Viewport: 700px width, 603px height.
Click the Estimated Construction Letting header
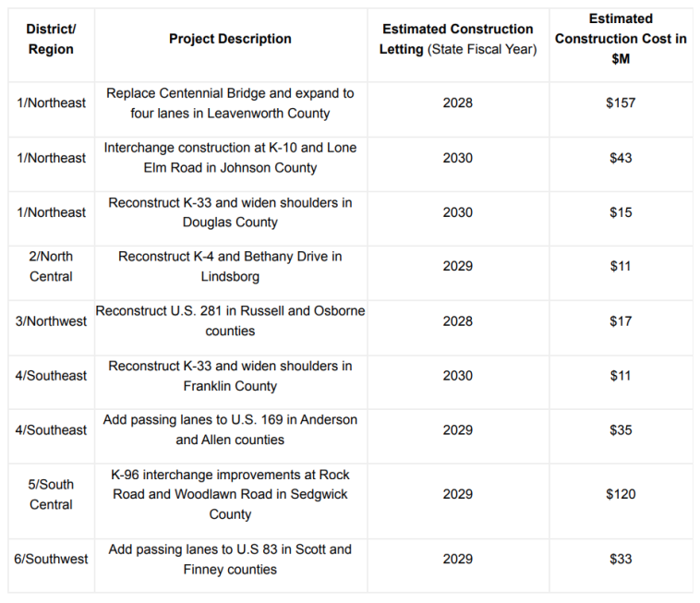click(457, 39)
